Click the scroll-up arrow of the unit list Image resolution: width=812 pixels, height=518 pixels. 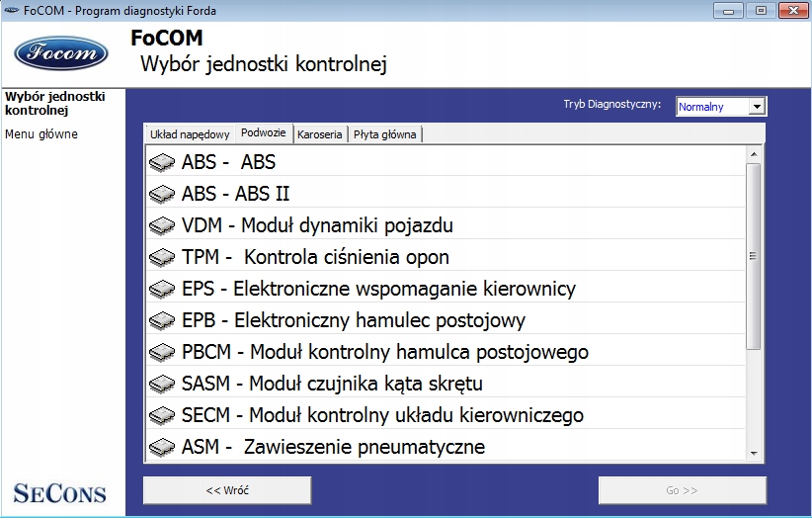(x=755, y=154)
